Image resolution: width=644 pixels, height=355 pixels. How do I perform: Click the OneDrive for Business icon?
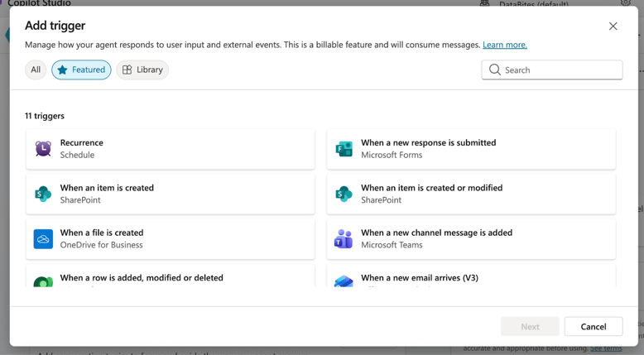(43, 239)
